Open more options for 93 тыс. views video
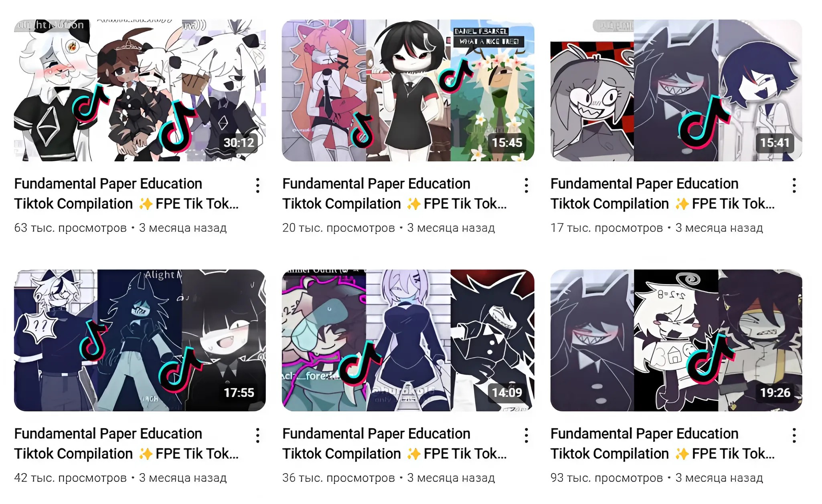 coord(794,435)
